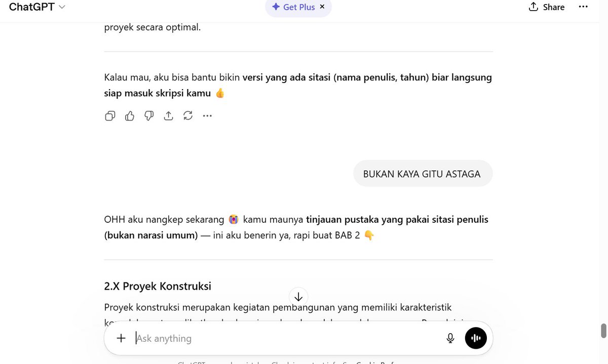Jump to bottom with the down arrow button
Viewport: 608px width, 364px height.
[298, 297]
